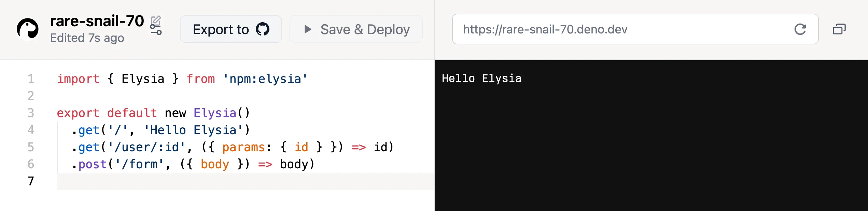
Task: Click the URL https://rare-snail-70.deno.dev
Action: point(545,29)
